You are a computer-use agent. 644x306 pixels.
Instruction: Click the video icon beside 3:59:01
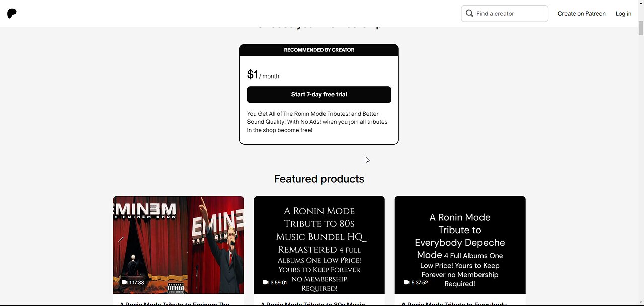click(x=266, y=283)
